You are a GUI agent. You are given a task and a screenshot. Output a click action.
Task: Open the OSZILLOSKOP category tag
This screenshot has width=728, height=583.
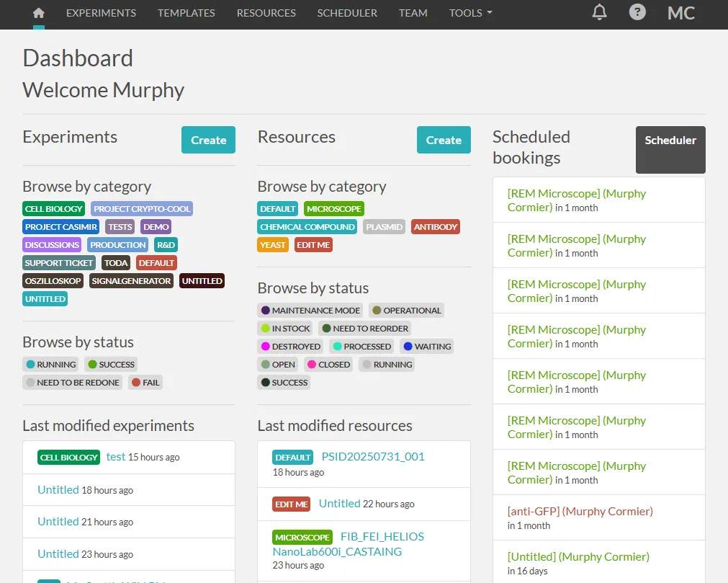click(53, 282)
